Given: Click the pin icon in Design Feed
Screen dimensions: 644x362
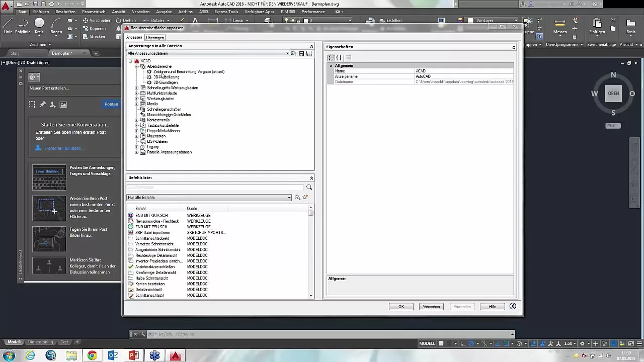Looking at the screenshot, I should [x=42, y=104].
